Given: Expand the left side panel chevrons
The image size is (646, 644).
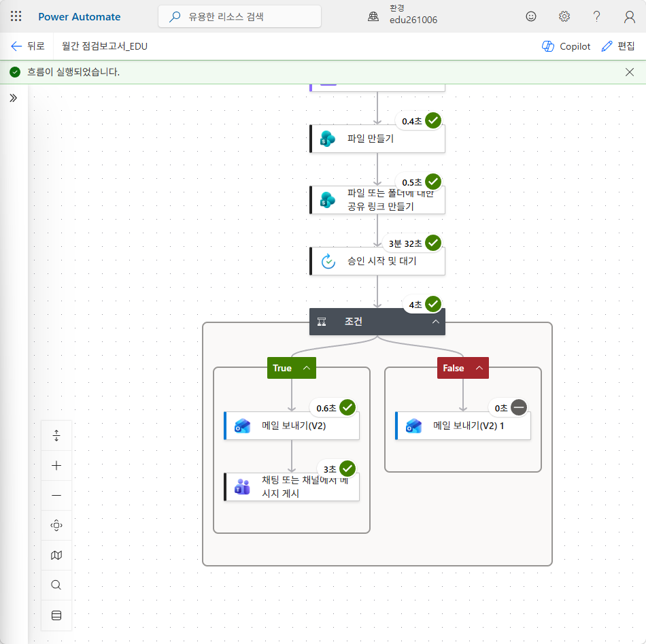Looking at the screenshot, I should (14, 98).
